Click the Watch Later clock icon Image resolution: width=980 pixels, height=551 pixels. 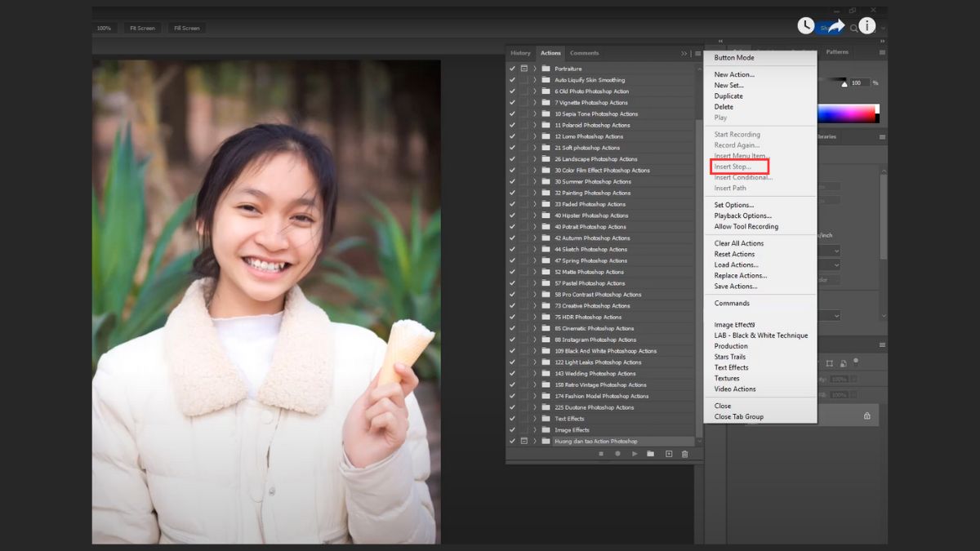click(x=806, y=26)
